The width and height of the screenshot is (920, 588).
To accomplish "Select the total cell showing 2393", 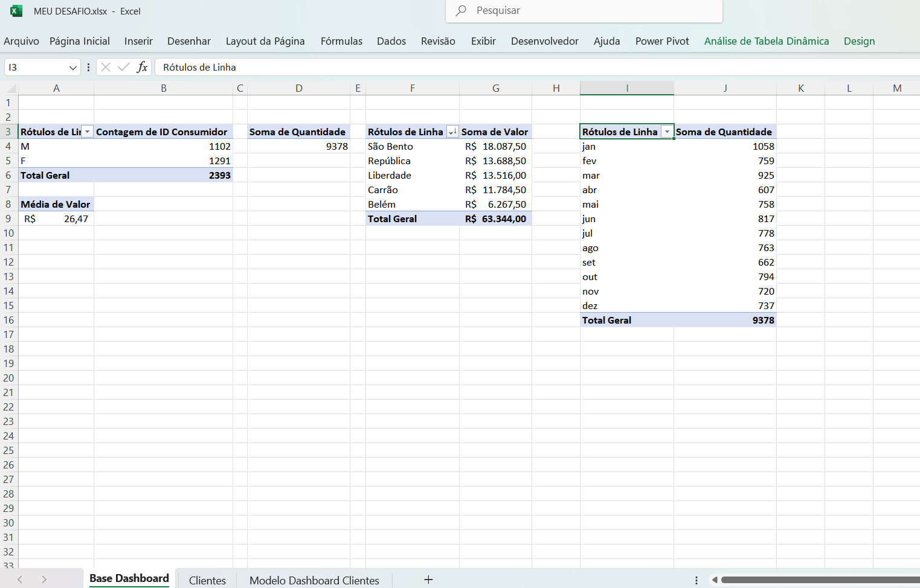I will (x=163, y=175).
